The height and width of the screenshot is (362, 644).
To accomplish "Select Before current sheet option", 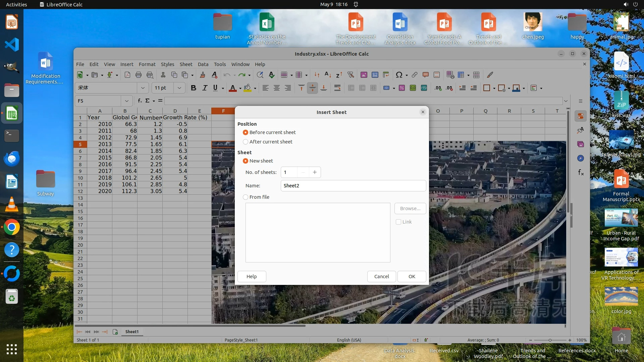I will pos(246,132).
